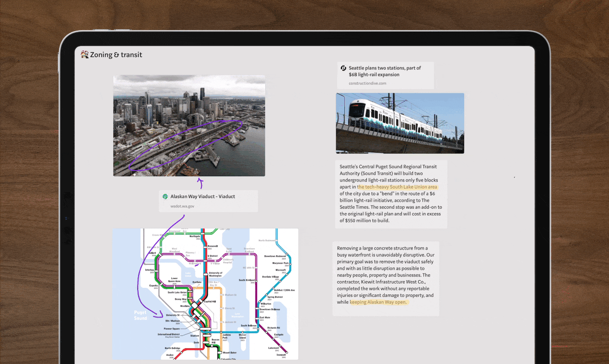This screenshot has height=364, width=609.
Task: Select the Sound Transit paragraph text card
Action: click(x=391, y=193)
